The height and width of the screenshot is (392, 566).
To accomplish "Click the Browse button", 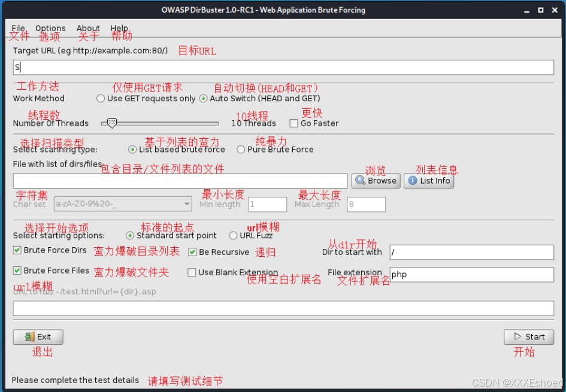I will click(x=376, y=181).
